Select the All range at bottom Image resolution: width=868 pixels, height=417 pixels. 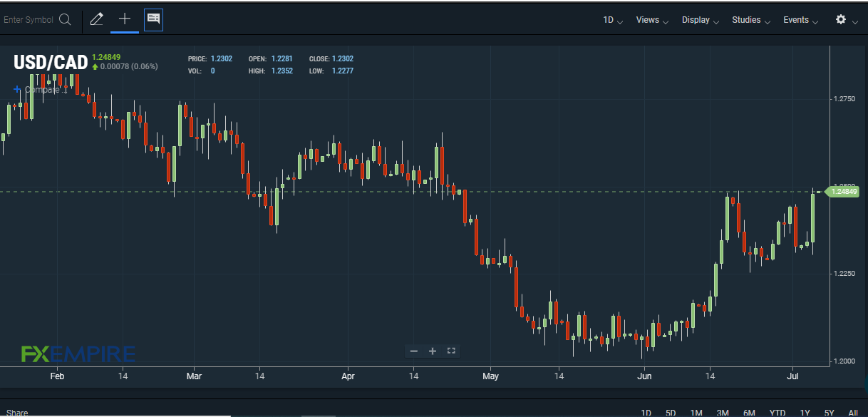click(x=853, y=413)
